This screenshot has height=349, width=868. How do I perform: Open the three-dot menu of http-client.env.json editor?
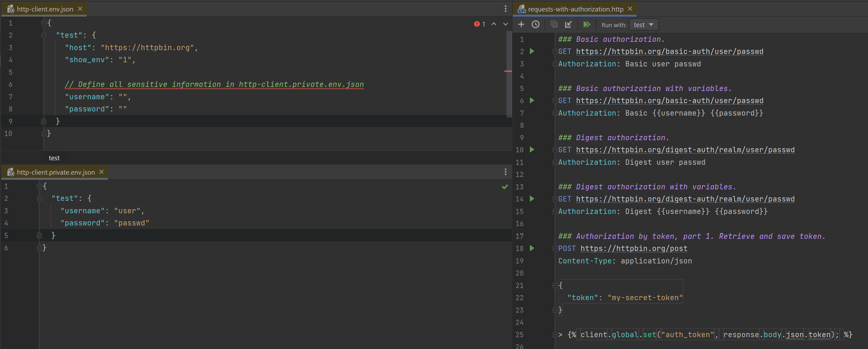click(505, 9)
